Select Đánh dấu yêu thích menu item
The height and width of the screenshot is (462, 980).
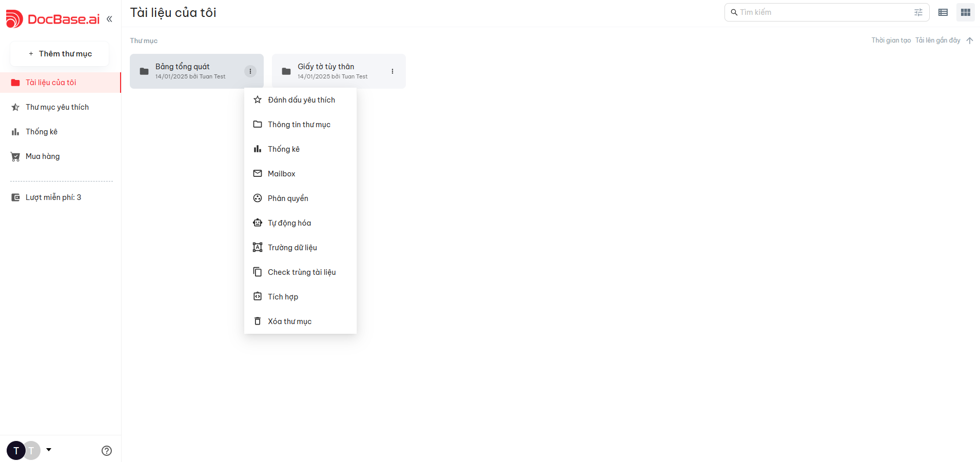[300, 100]
